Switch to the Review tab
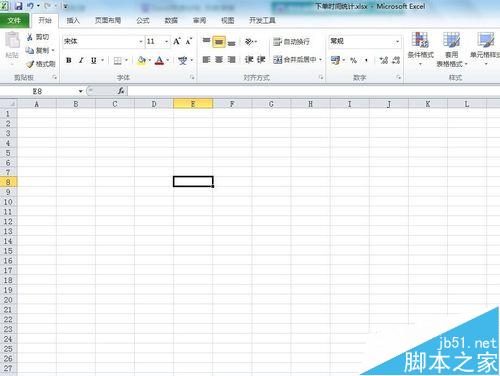Screen dimensions: 500x376 pyautogui.click(x=199, y=21)
